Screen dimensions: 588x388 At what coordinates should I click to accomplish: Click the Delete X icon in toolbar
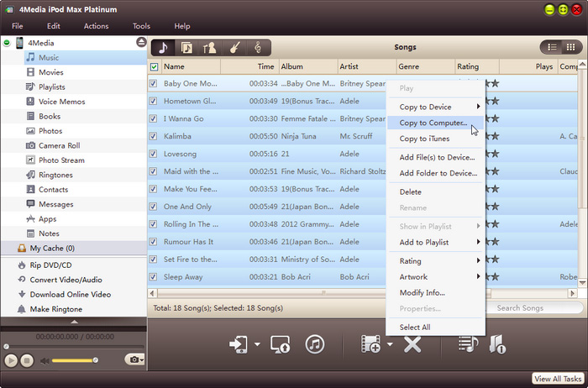[412, 344]
